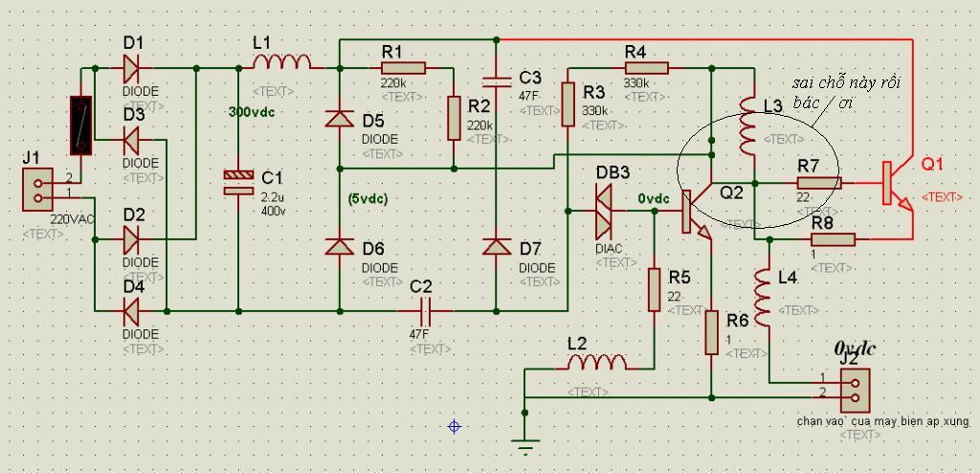
Task: Select the DB3 diac symbol
Action: point(605,211)
